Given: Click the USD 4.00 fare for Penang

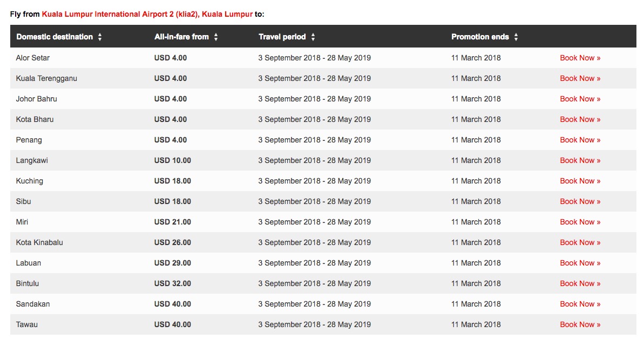Looking at the screenshot, I should (x=171, y=140).
